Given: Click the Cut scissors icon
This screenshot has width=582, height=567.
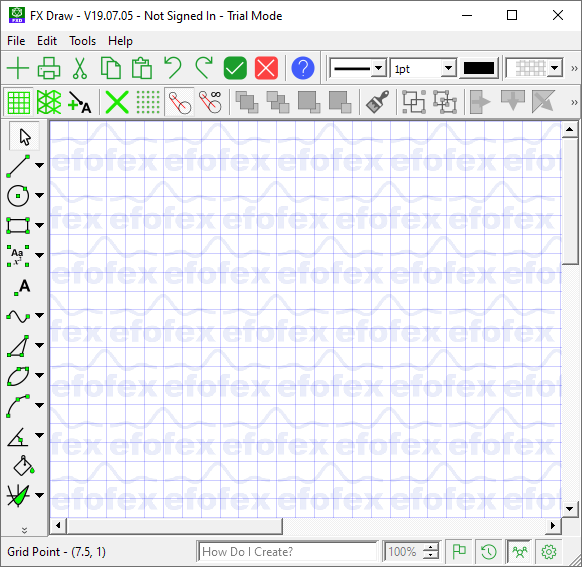Looking at the screenshot, I should (80, 68).
